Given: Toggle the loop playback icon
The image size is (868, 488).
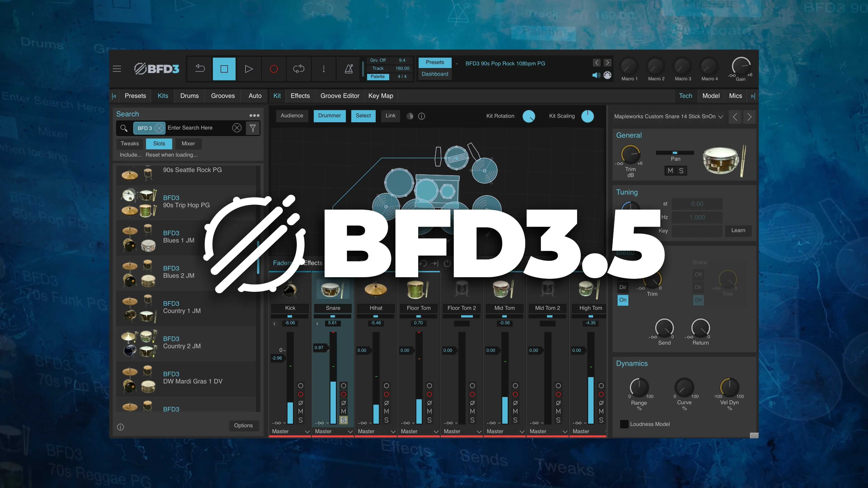Looking at the screenshot, I should pyautogui.click(x=299, y=69).
